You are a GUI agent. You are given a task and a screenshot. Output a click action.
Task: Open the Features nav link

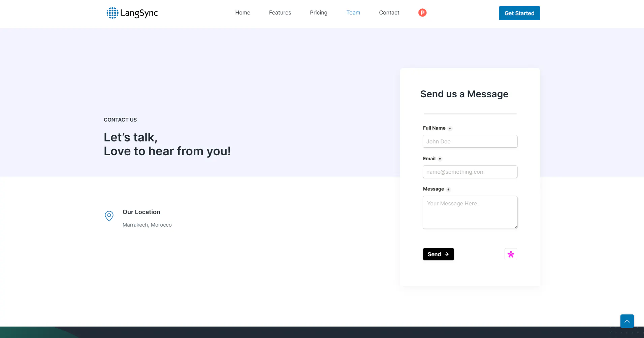coord(280,12)
